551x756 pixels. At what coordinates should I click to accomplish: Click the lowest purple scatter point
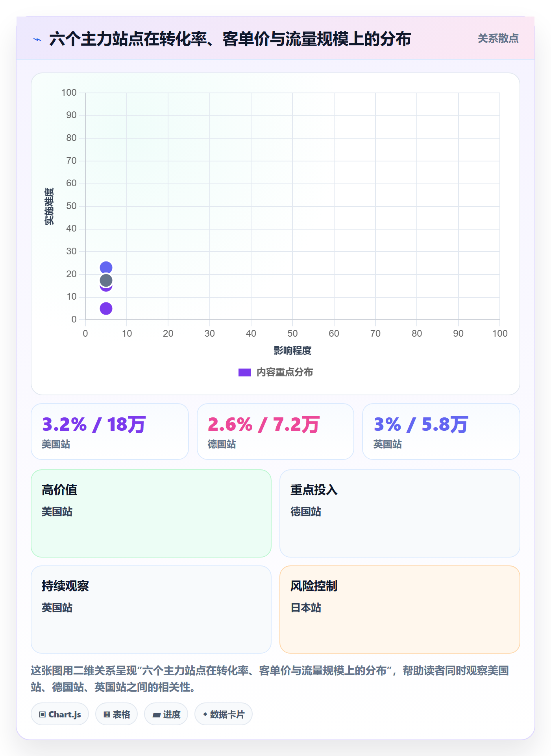[x=106, y=309]
